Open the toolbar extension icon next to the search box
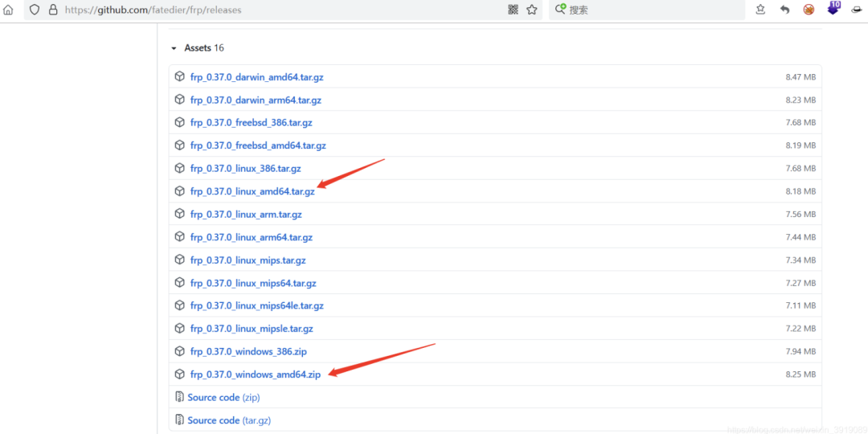 pos(760,10)
